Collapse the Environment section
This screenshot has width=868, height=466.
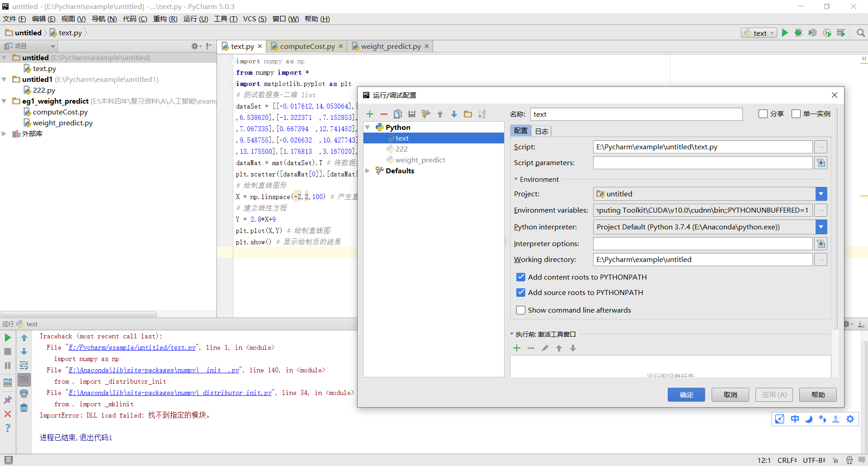(x=516, y=179)
